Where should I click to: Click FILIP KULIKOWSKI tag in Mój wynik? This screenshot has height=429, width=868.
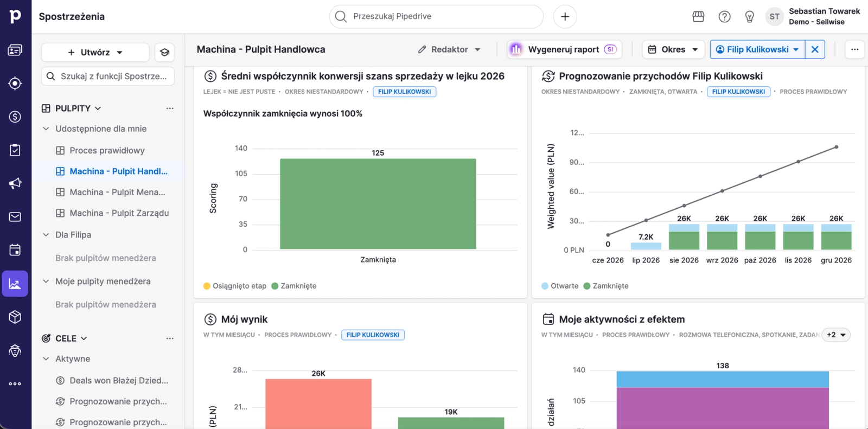tap(373, 335)
